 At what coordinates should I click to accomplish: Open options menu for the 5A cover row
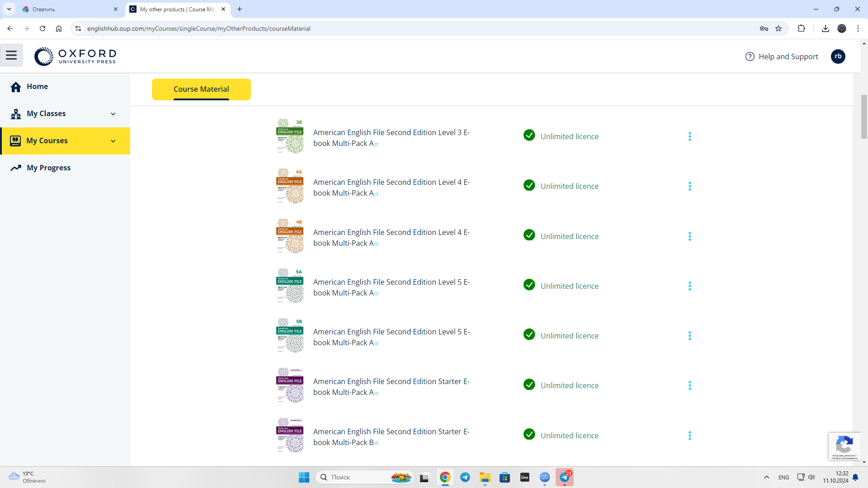click(x=689, y=286)
